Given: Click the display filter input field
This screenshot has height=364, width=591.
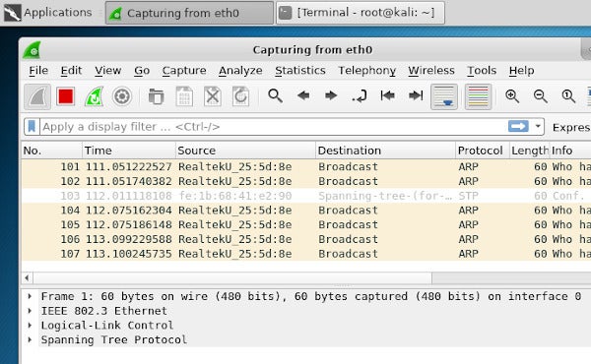Looking at the screenshot, I should coord(273,127).
